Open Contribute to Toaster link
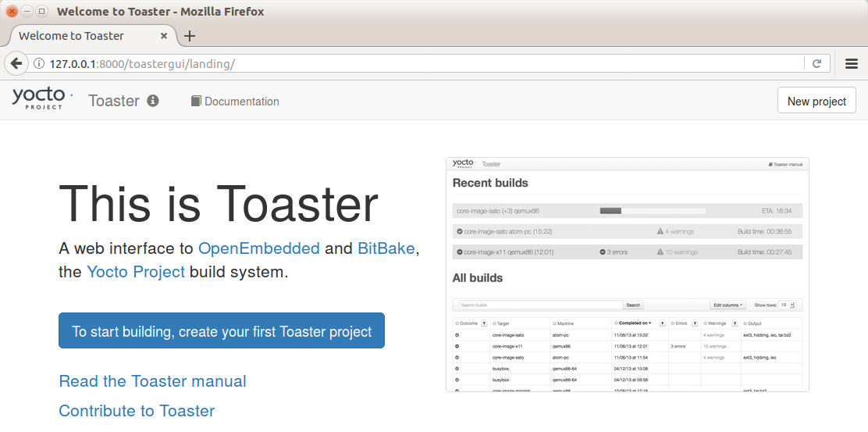The height and width of the screenshot is (432, 868). [137, 411]
